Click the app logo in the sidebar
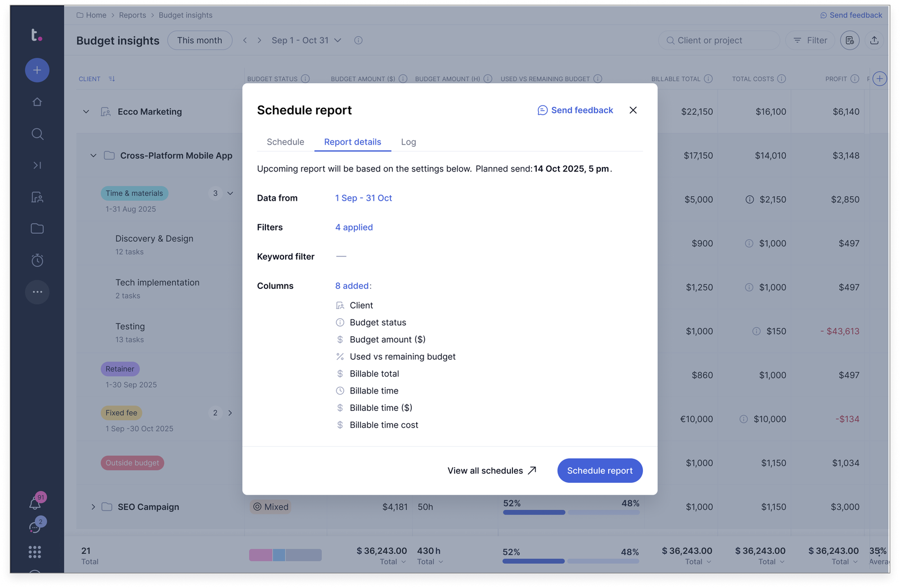Screen dimensions: 900x588 pyautogui.click(x=37, y=35)
